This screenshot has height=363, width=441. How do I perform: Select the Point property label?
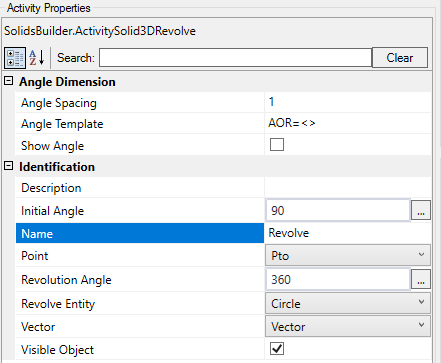35,256
